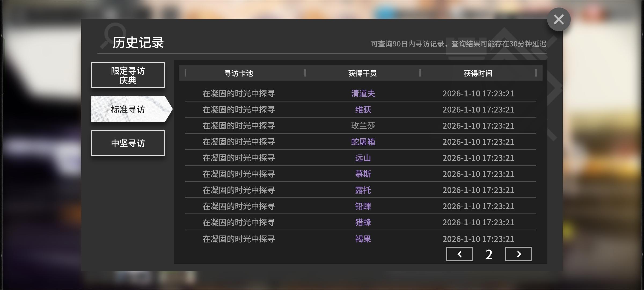Click operator name 玫兰莎
The height and width of the screenshot is (290, 644).
pos(363,126)
